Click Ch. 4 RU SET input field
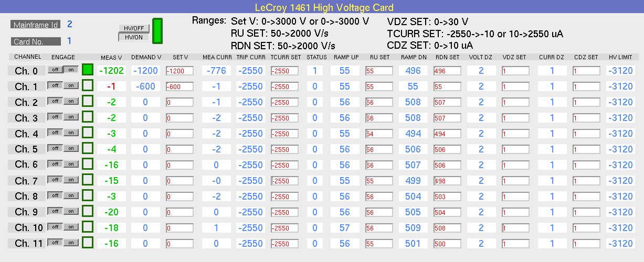The width and height of the screenshot is (644, 262). (379, 134)
